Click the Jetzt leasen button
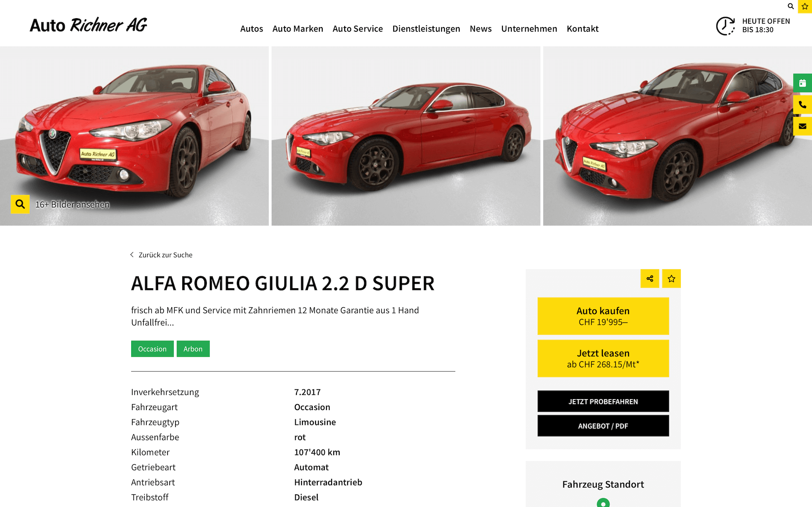Image resolution: width=812 pixels, height=507 pixels. 603,358
